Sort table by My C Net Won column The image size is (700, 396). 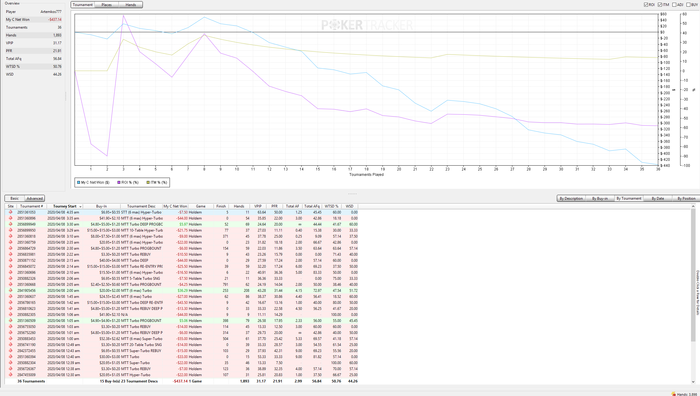coord(175,206)
